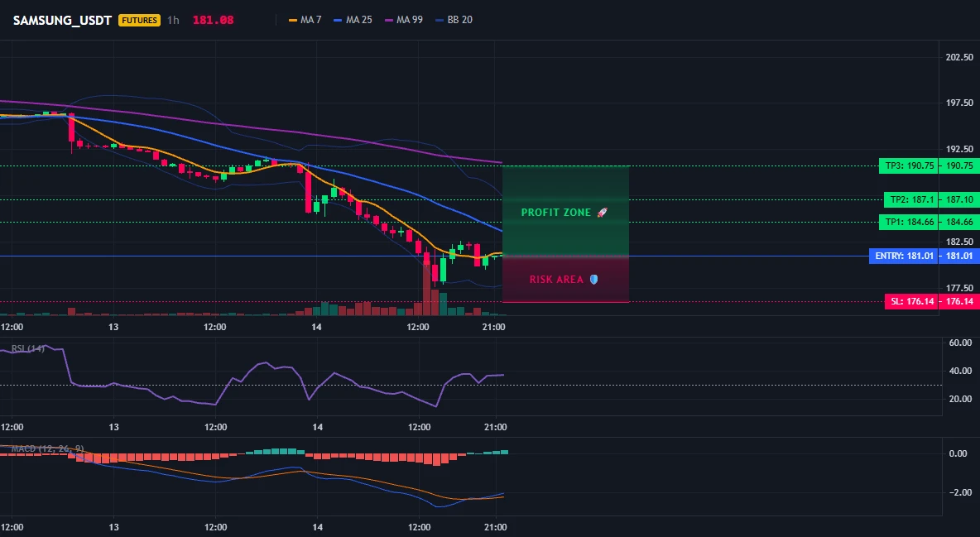Click the blue 181.01 price axis tag
The height and width of the screenshot is (537, 980).
click(x=959, y=256)
